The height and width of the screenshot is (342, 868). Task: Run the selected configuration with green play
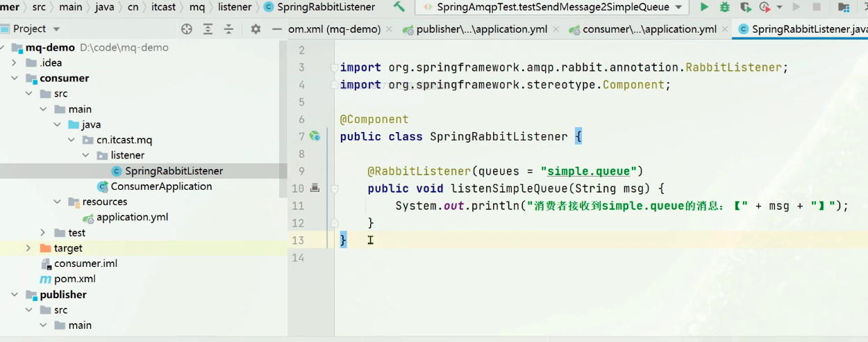tap(704, 7)
